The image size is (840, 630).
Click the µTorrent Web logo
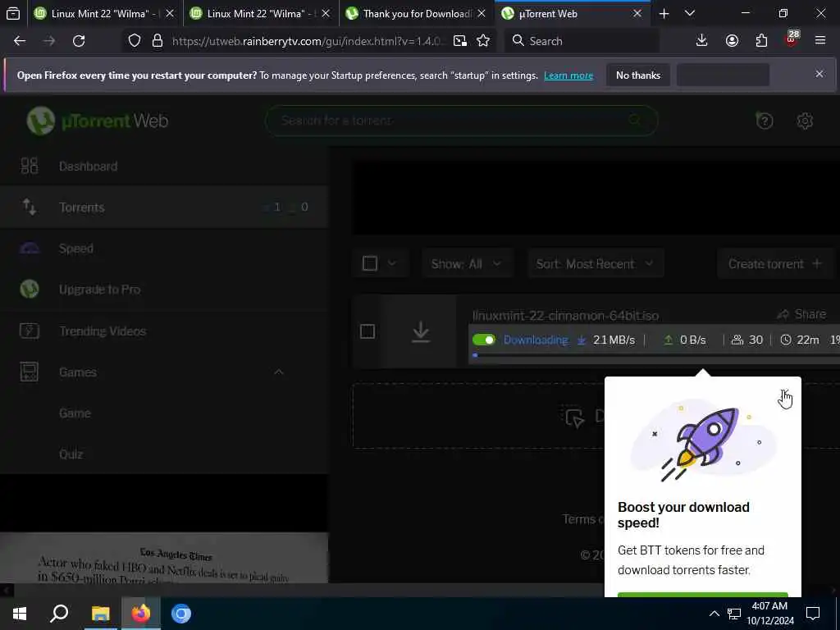point(98,121)
